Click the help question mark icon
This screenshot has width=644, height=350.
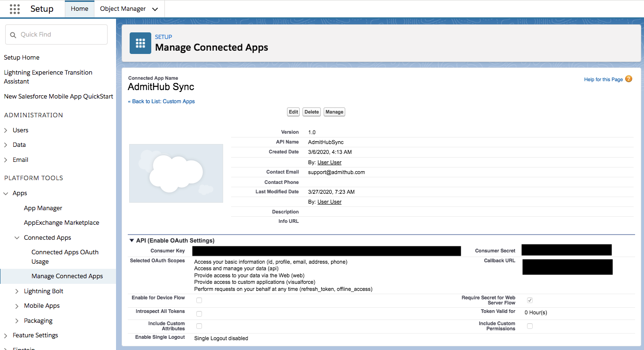click(x=628, y=79)
